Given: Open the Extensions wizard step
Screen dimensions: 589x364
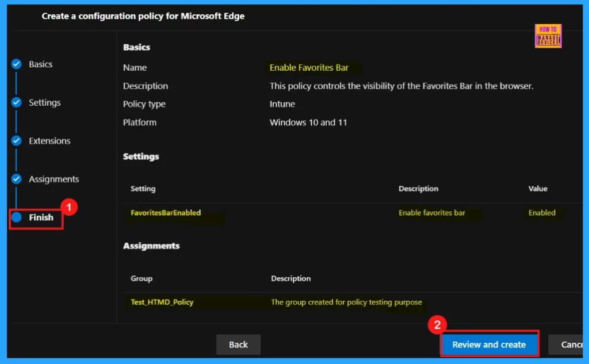Looking at the screenshot, I should pyautogui.click(x=49, y=141).
